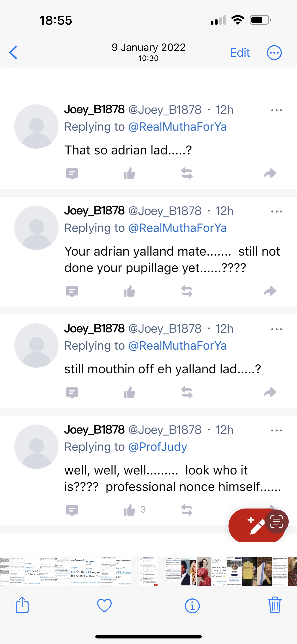Image resolution: width=297 pixels, height=644 pixels.
Task: Retweet the "Your adrian yalland mate" tweet
Action: tap(187, 291)
